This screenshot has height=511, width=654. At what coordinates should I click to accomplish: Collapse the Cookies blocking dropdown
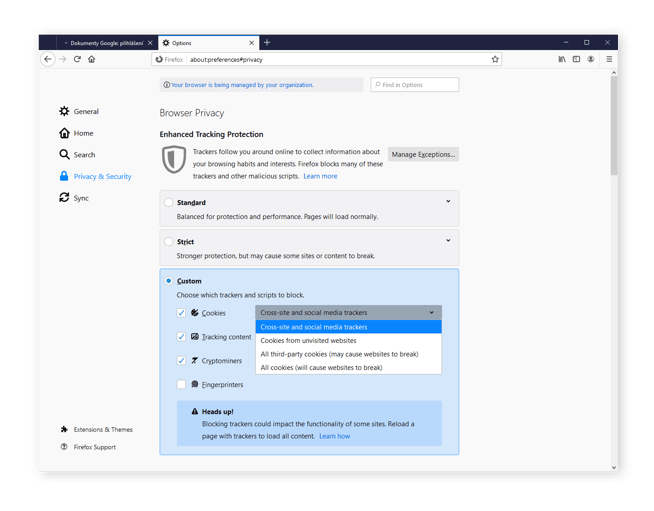pyautogui.click(x=348, y=312)
